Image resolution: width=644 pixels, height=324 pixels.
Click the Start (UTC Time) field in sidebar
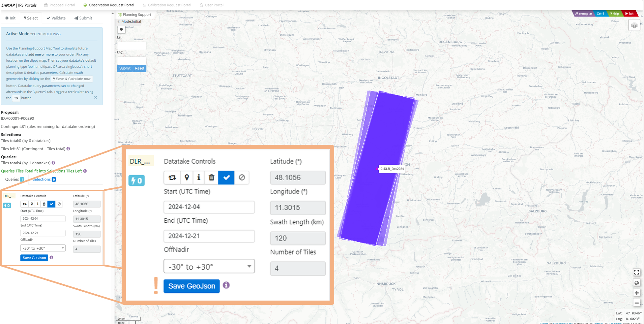tap(43, 218)
